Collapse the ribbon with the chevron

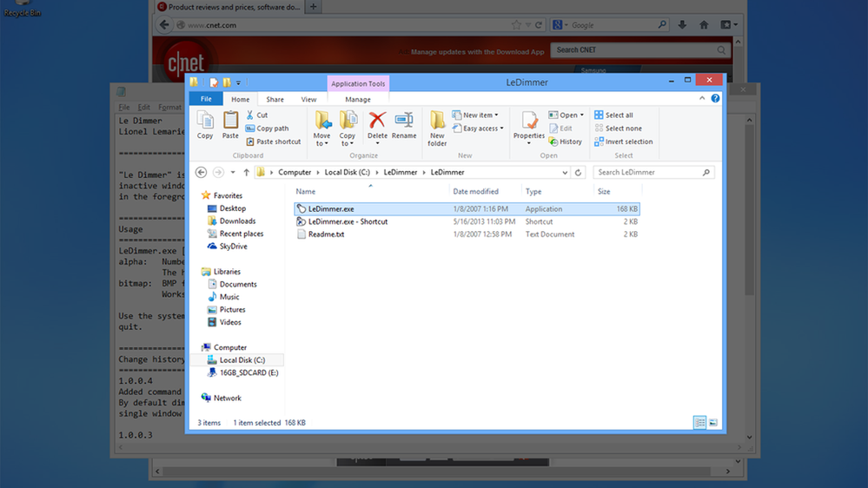[x=702, y=98]
